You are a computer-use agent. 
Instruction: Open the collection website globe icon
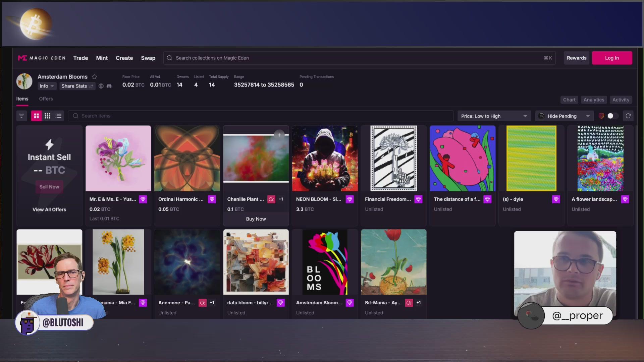pyautogui.click(x=101, y=86)
